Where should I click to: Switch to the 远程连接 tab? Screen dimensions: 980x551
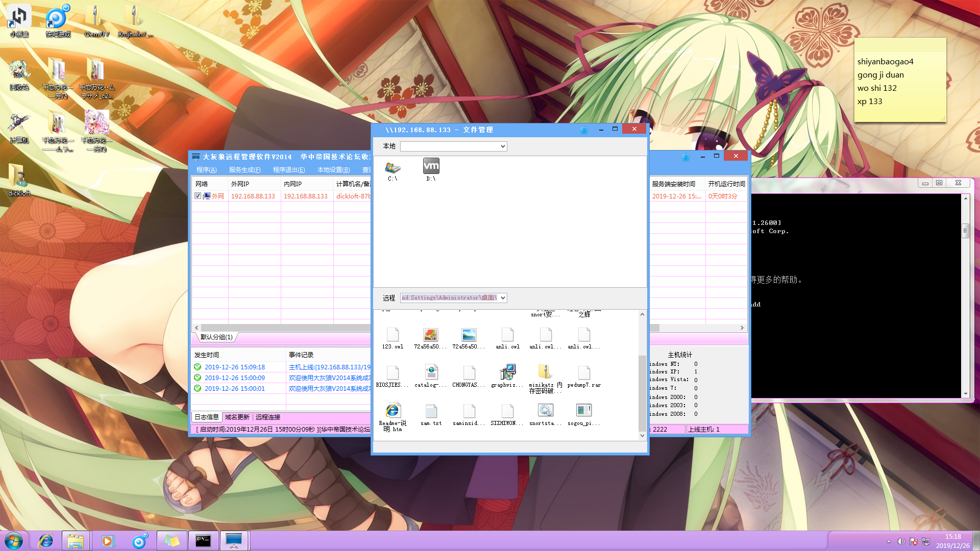(x=267, y=417)
